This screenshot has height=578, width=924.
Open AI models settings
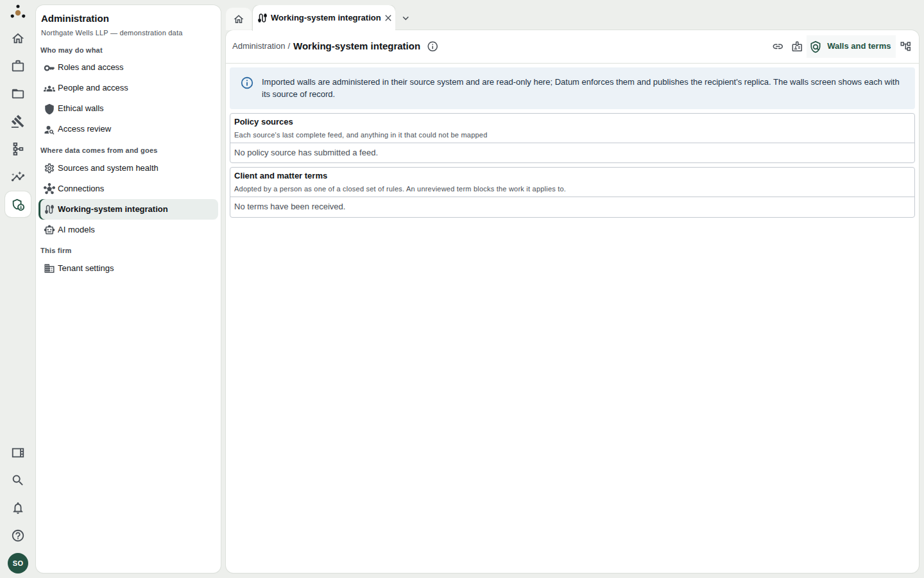[128, 230]
